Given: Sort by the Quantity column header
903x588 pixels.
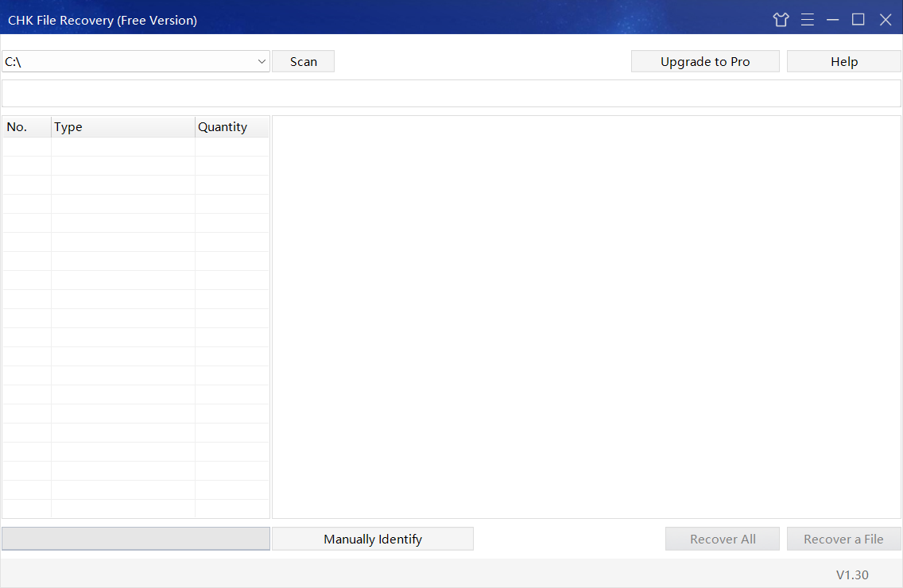Looking at the screenshot, I should [x=232, y=126].
